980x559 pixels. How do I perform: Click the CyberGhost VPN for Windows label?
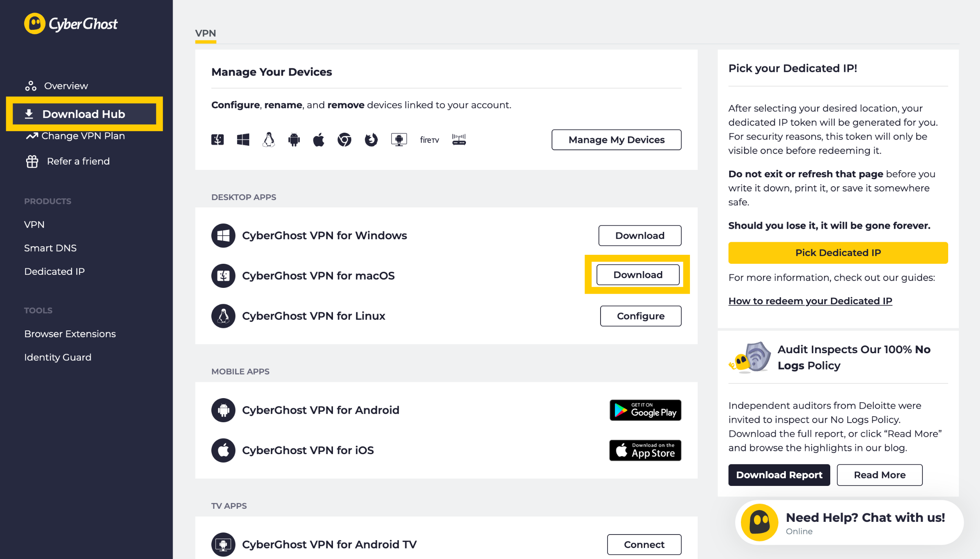pos(324,236)
